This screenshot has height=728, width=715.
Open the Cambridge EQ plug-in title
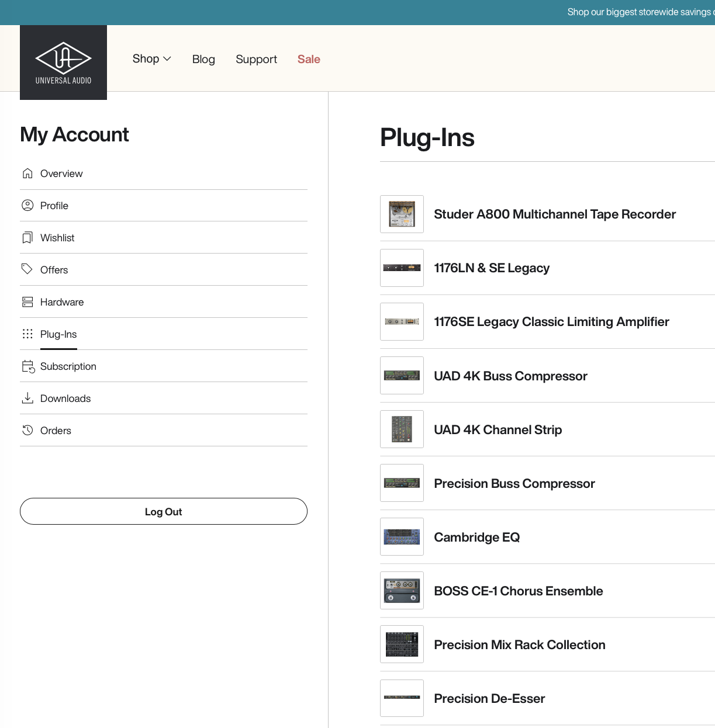pos(476,538)
